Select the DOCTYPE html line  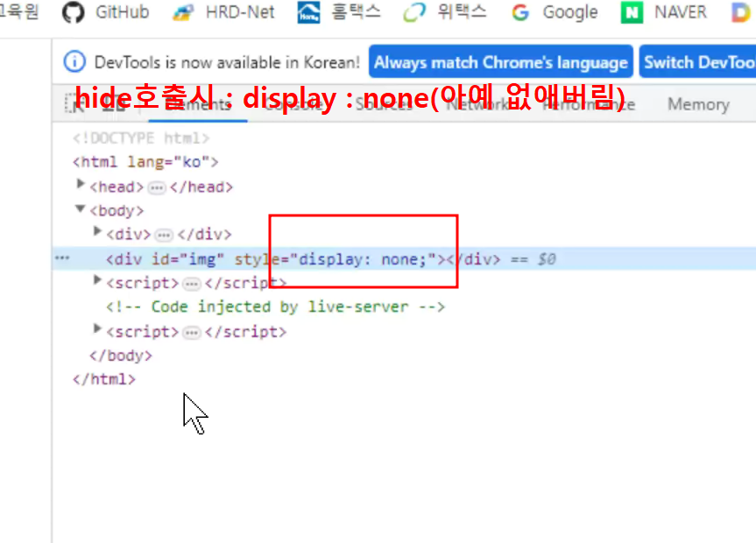[141, 138]
